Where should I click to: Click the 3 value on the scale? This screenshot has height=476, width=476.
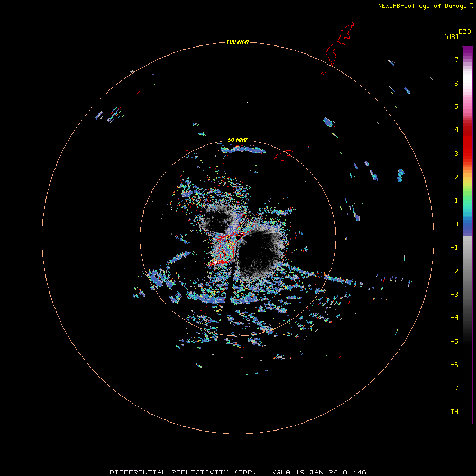(456, 153)
